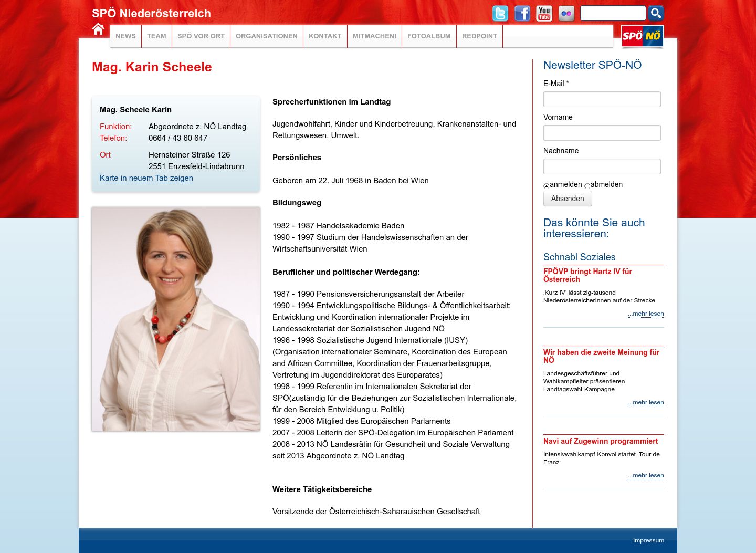Open the REDPOINT menu item
The height and width of the screenshot is (553, 756).
(479, 36)
